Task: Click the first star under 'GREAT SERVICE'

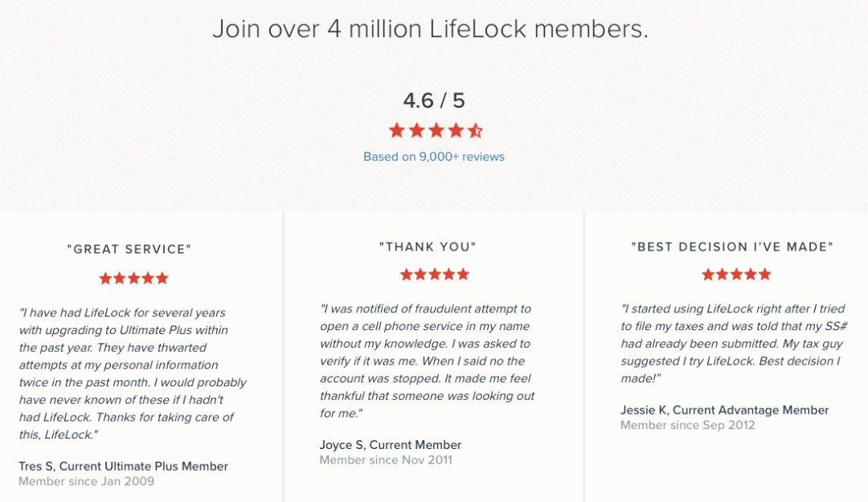Action: point(105,278)
